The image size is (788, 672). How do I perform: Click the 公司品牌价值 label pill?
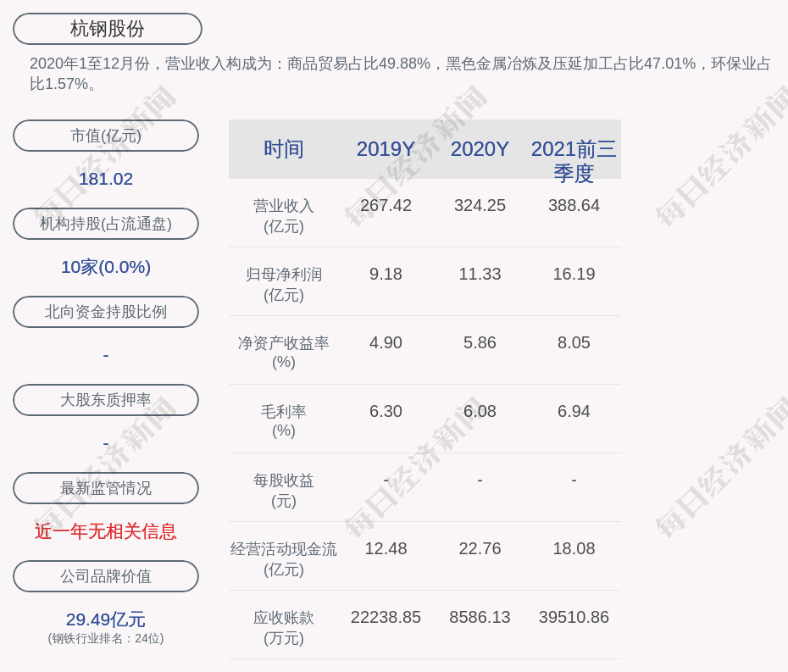pyautogui.click(x=106, y=576)
